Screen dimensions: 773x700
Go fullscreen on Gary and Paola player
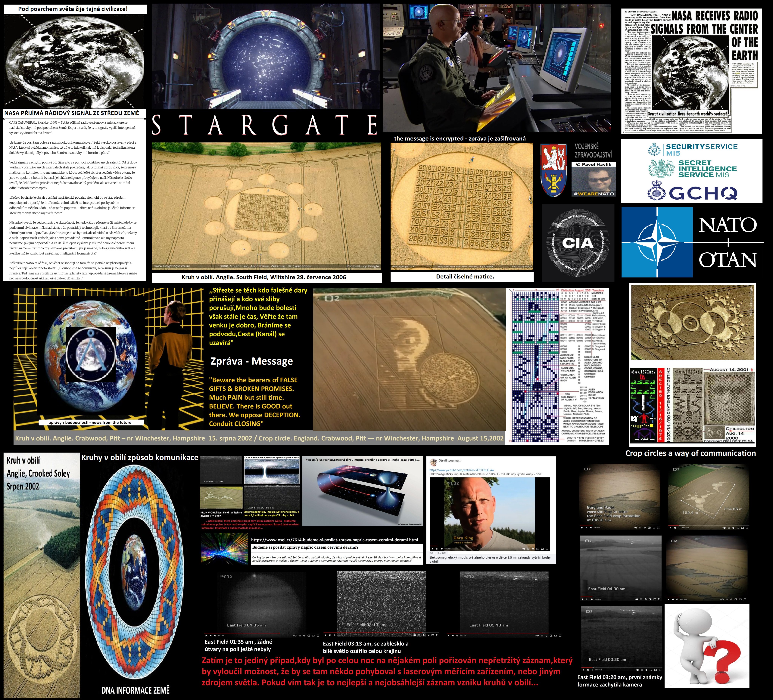pos(658,528)
